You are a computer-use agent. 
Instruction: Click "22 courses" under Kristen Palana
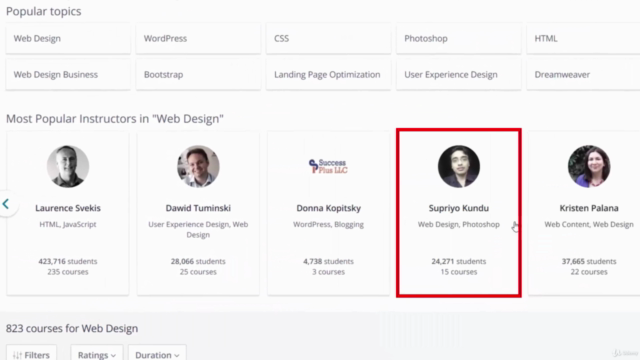(589, 272)
